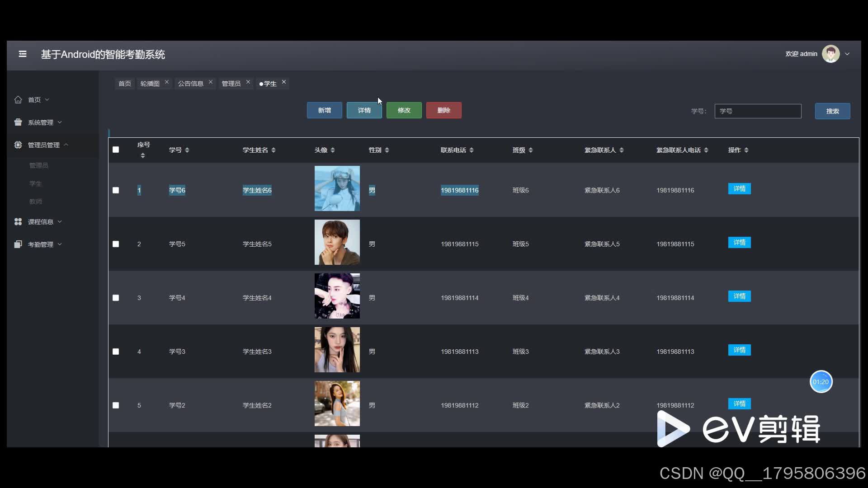The image size is (868, 488).
Task: Open the admin user dropdown arrow
Action: coord(847,54)
